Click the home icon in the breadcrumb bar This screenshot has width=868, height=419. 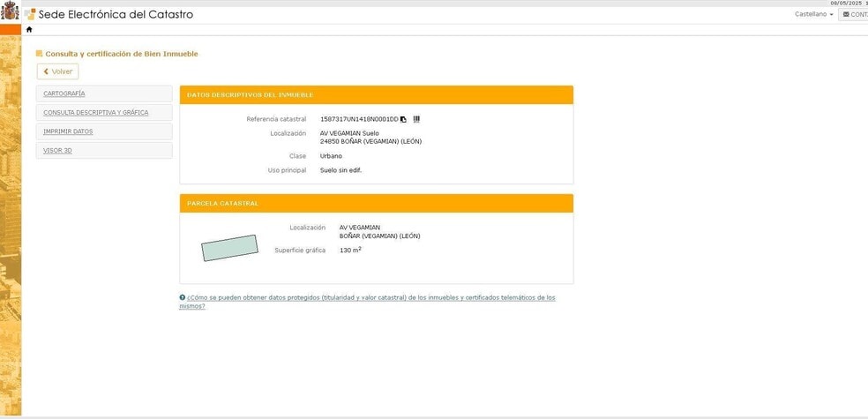[x=29, y=30]
